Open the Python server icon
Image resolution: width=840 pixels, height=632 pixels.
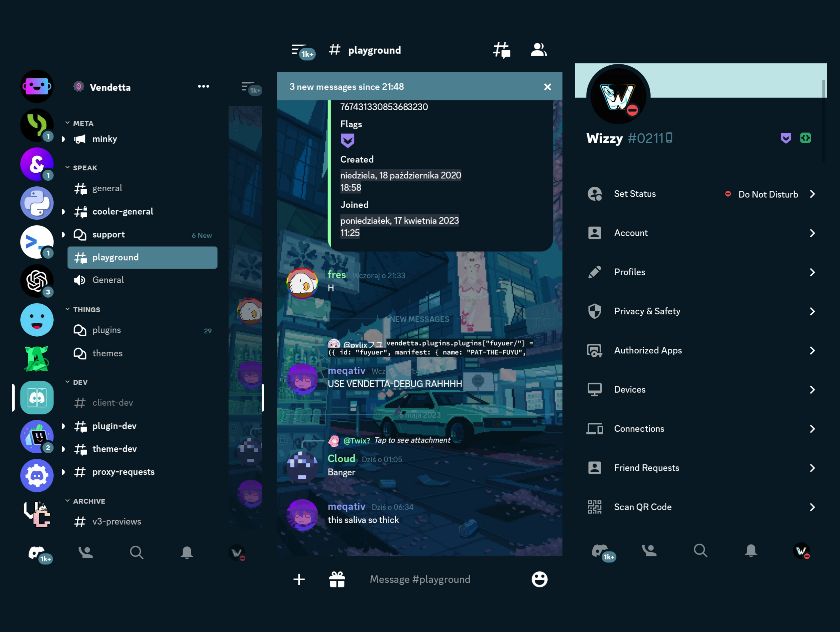click(x=37, y=203)
